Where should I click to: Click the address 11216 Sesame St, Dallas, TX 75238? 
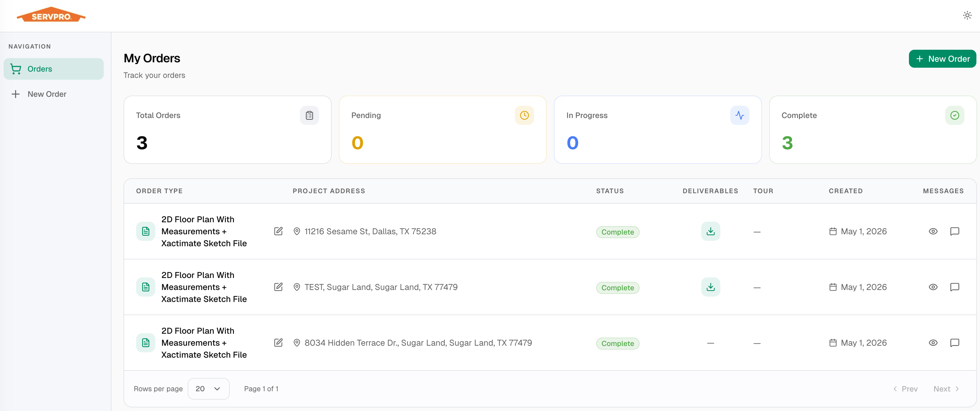coord(370,231)
